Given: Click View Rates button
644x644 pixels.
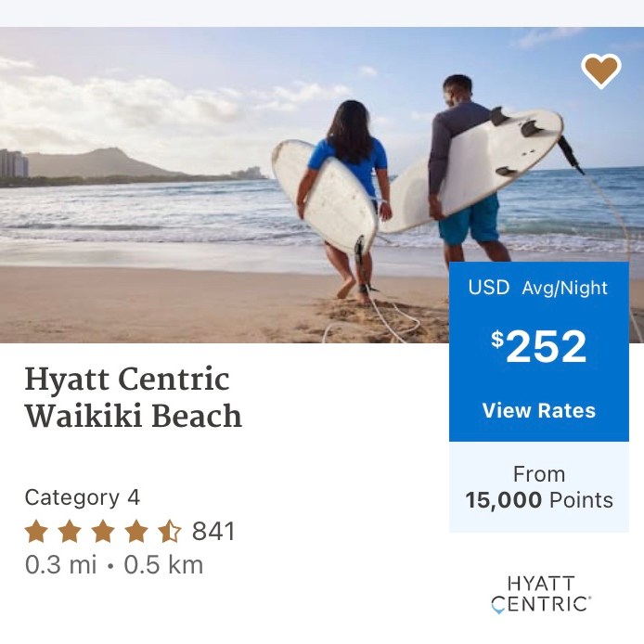Looking at the screenshot, I should tap(539, 410).
